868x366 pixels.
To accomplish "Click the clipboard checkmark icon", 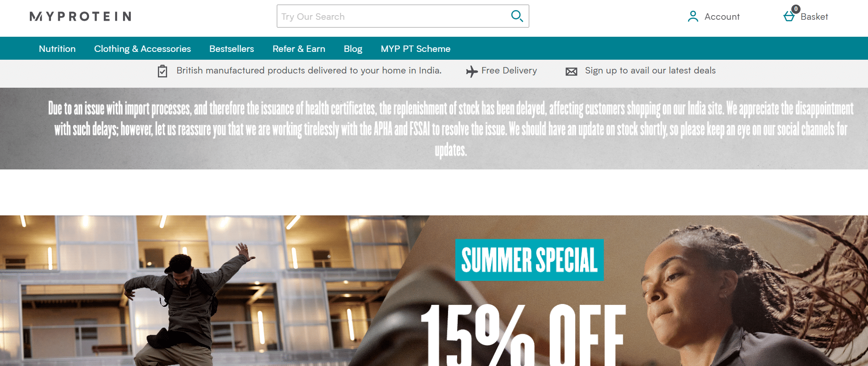I will 162,71.
